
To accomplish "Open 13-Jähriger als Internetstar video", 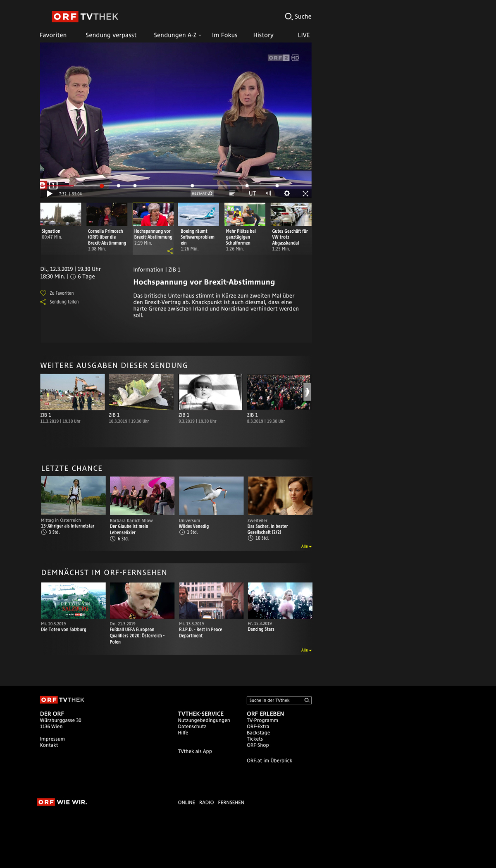I will (x=73, y=495).
